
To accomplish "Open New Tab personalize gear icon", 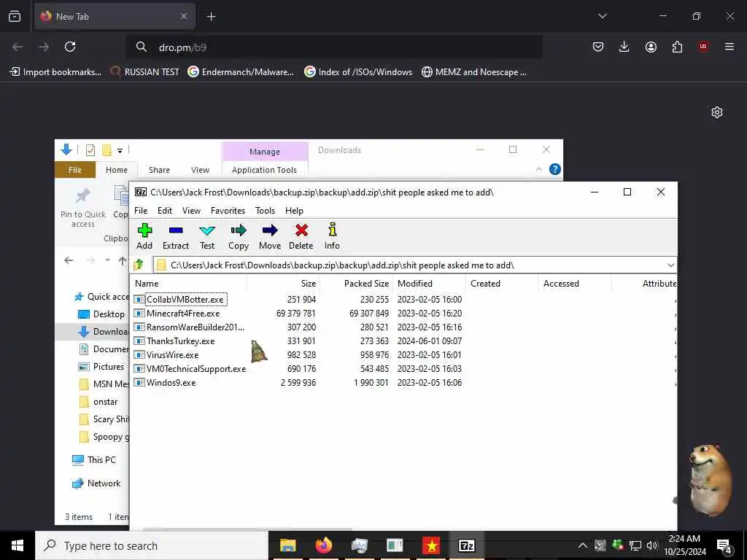I will 717,112.
